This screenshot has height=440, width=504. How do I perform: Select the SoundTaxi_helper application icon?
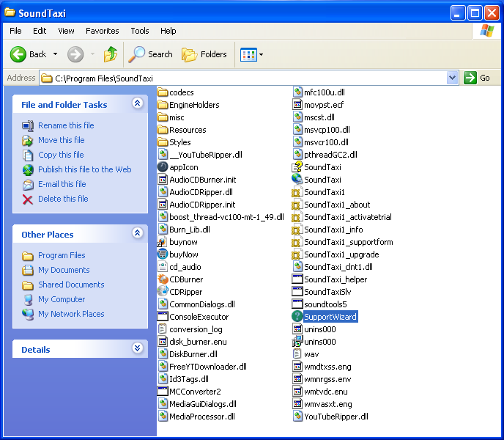[x=297, y=279]
